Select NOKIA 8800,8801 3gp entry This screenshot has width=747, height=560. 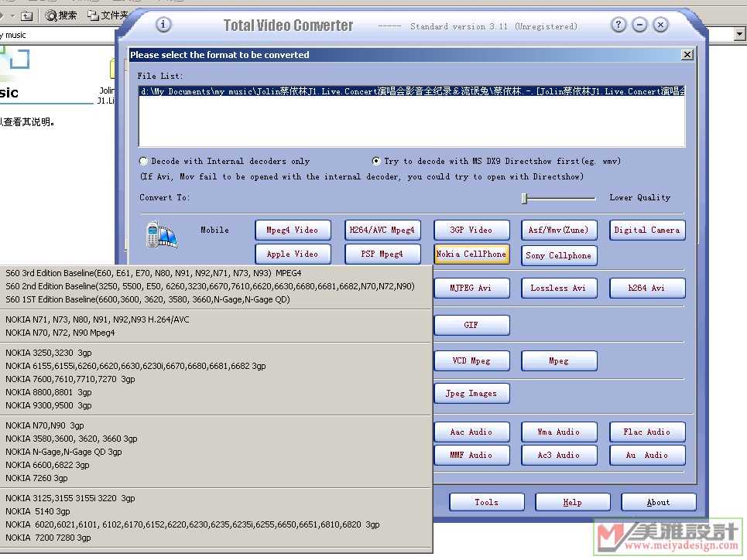click(x=216, y=392)
